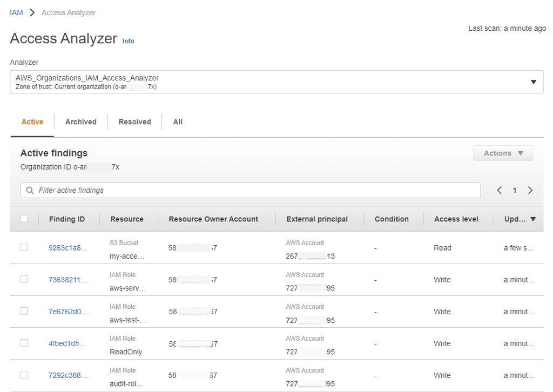Click the Finding ID column header

click(x=66, y=219)
